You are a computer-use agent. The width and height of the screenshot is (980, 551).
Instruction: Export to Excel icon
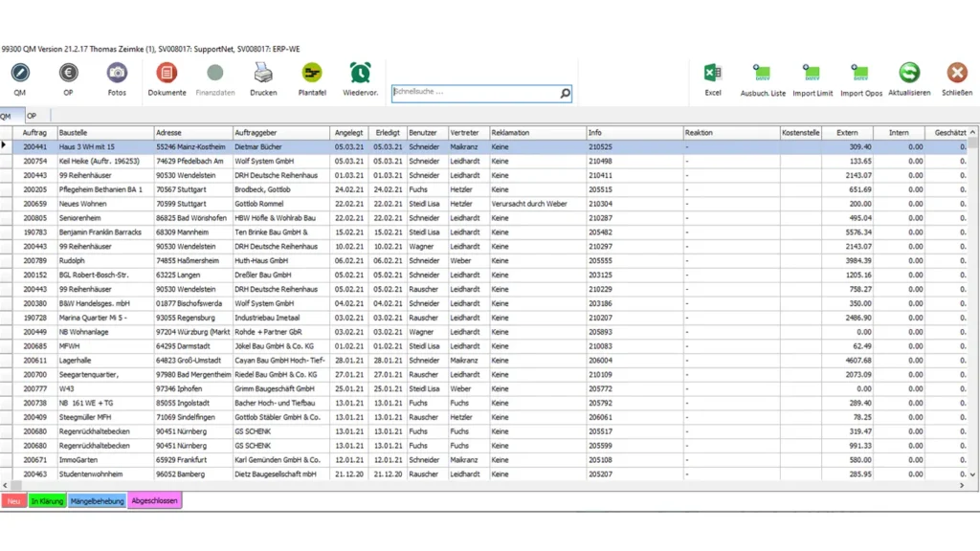pyautogui.click(x=713, y=74)
